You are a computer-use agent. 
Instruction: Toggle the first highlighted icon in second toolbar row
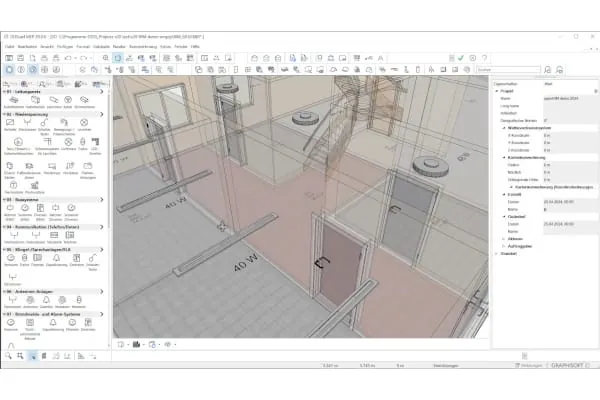pyautogui.click(x=10, y=70)
